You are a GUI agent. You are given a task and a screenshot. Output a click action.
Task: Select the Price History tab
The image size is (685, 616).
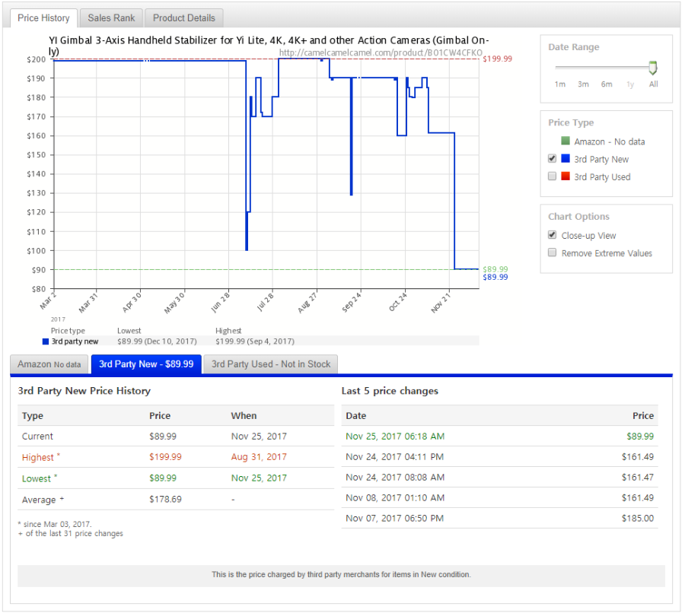pyautogui.click(x=44, y=18)
